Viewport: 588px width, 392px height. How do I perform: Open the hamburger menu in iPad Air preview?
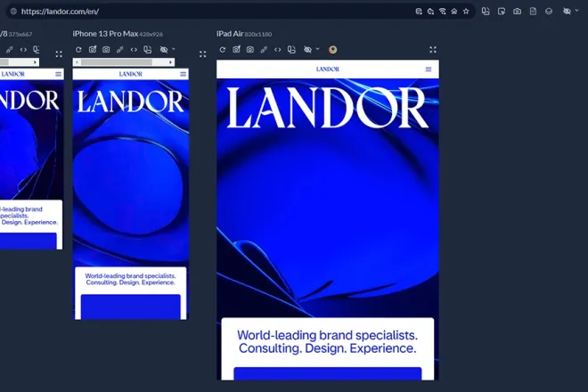click(429, 69)
